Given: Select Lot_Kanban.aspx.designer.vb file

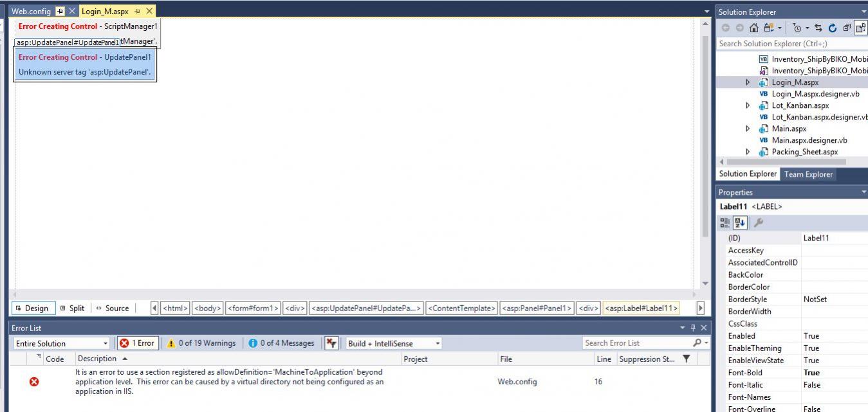Looking at the screenshot, I should (819, 117).
